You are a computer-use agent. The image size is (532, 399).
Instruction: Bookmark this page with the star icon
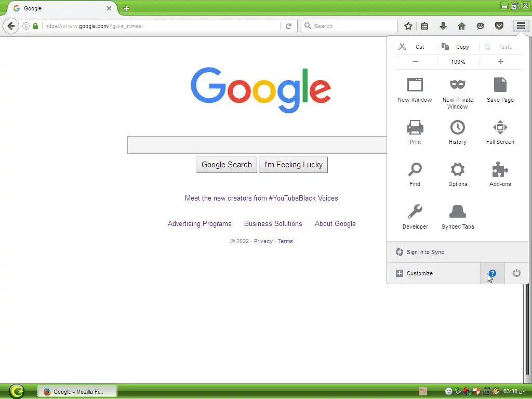[x=408, y=26]
